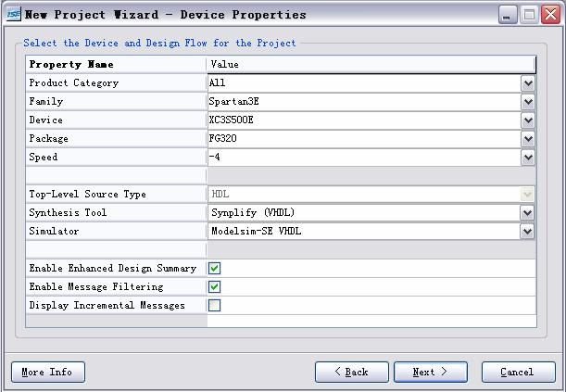Viewport: 566px width, 392px height.
Task: Open the Speed dropdown arrow
Action: (x=528, y=158)
